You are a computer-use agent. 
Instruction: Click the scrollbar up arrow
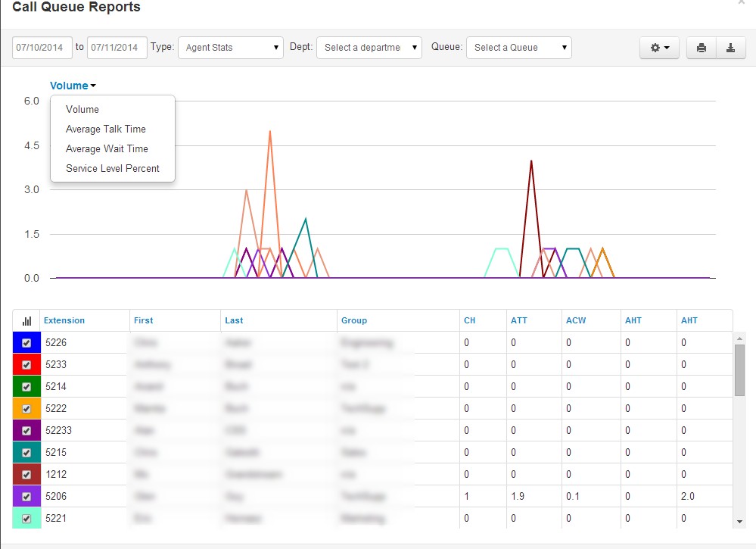point(739,338)
